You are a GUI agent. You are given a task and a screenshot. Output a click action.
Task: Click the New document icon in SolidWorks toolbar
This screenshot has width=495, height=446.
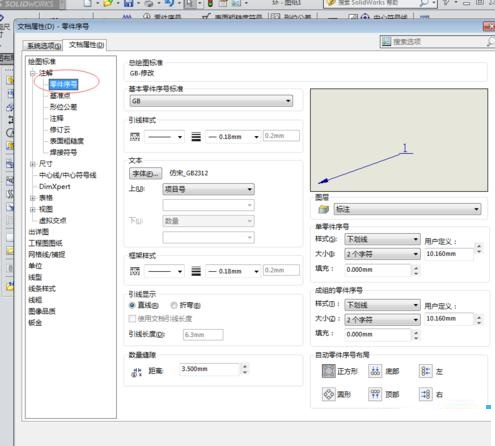(x=88, y=3)
